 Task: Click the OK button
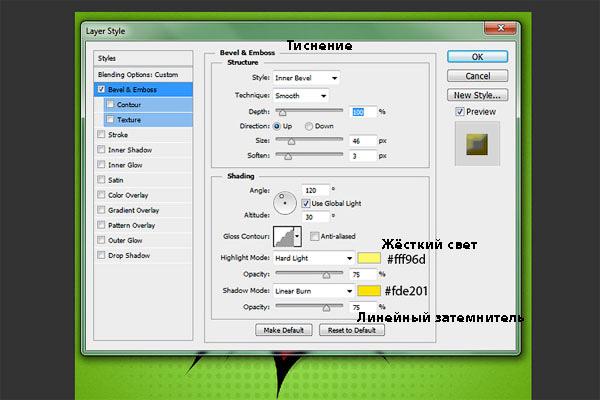(477, 57)
